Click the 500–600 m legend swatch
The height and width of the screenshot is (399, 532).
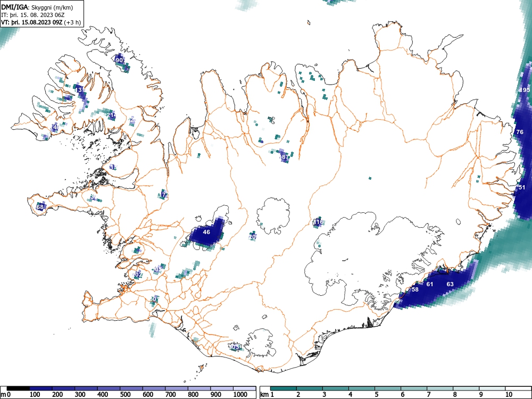click(x=131, y=388)
